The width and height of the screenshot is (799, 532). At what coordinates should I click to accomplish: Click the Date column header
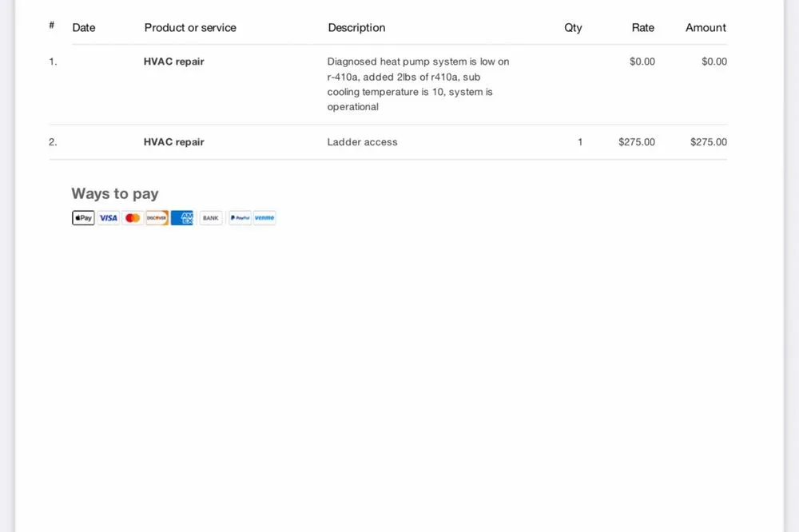[84, 28]
